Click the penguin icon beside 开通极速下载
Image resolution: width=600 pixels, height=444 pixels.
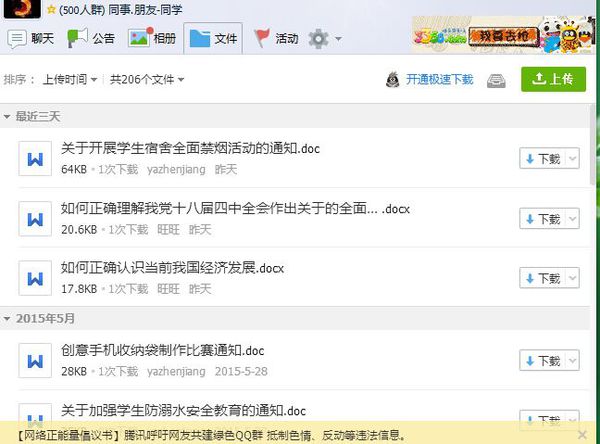click(393, 79)
